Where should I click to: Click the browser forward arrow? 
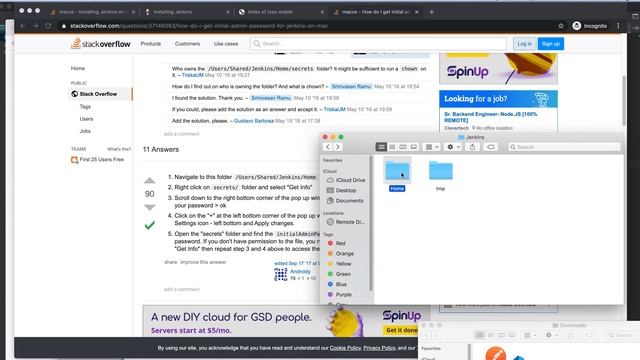[x=36, y=26]
